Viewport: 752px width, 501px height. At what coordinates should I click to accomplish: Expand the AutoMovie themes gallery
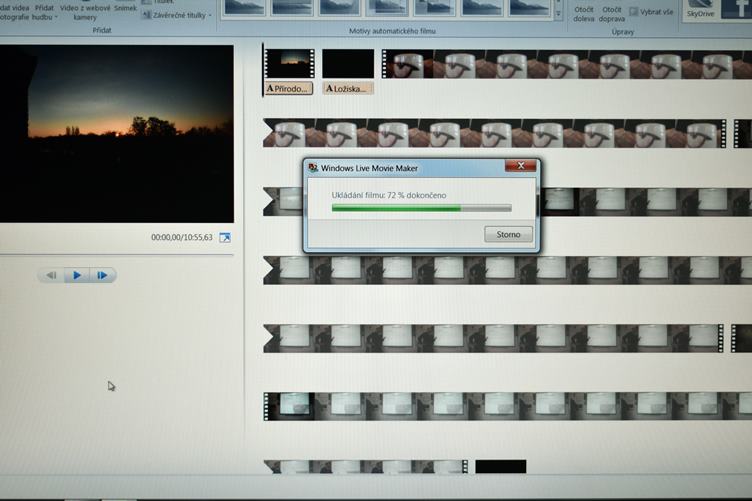click(558, 15)
